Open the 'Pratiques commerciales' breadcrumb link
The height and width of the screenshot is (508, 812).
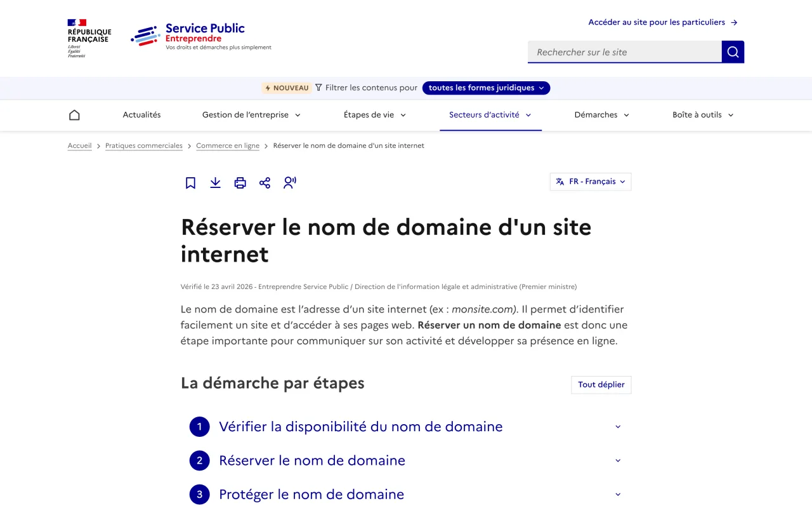pyautogui.click(x=144, y=146)
